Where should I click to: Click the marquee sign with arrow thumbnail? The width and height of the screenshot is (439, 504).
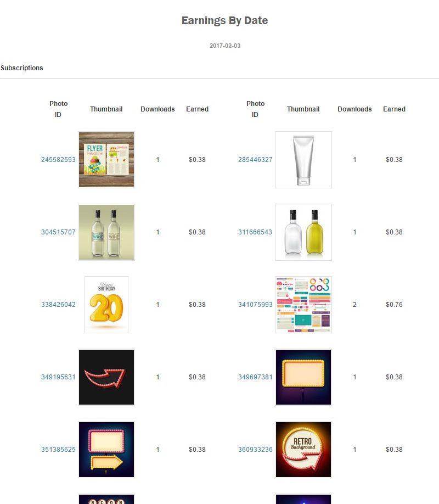106,450
